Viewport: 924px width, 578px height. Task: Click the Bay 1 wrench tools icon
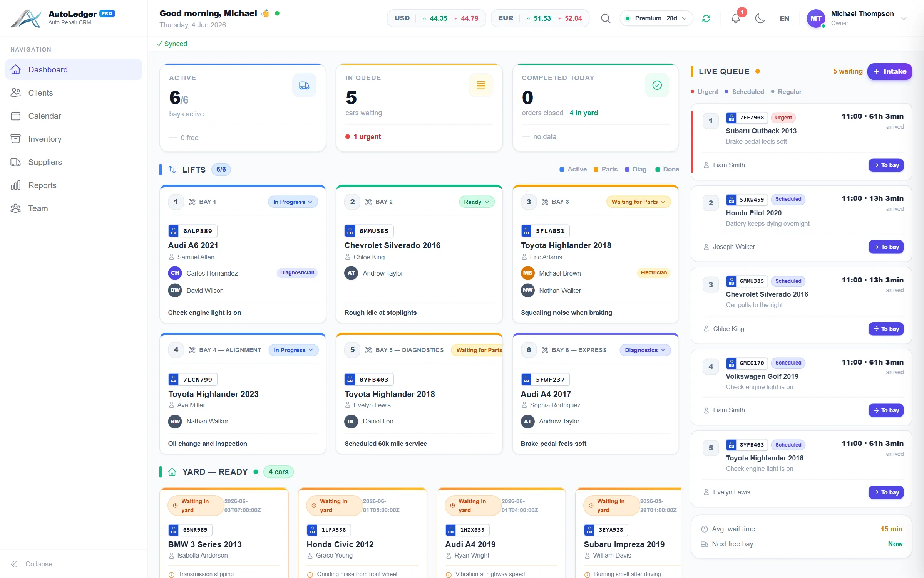click(x=192, y=202)
